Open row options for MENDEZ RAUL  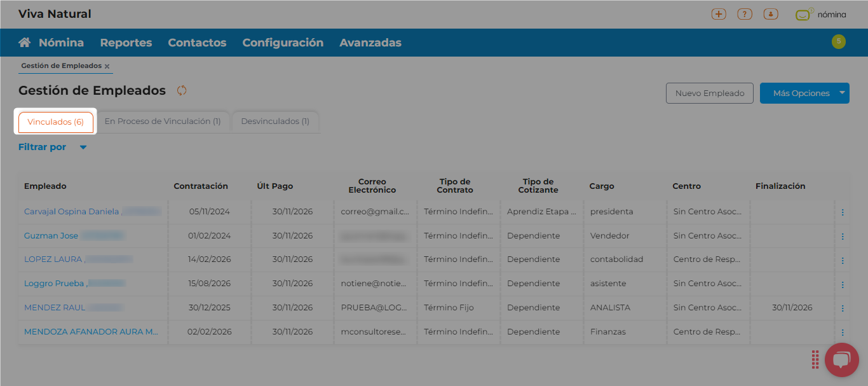843,308
